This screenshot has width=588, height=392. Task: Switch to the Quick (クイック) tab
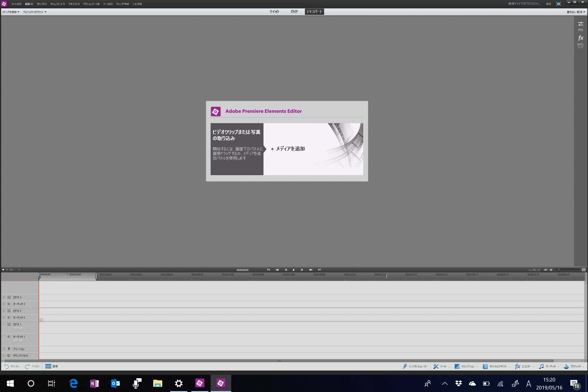[x=274, y=12]
